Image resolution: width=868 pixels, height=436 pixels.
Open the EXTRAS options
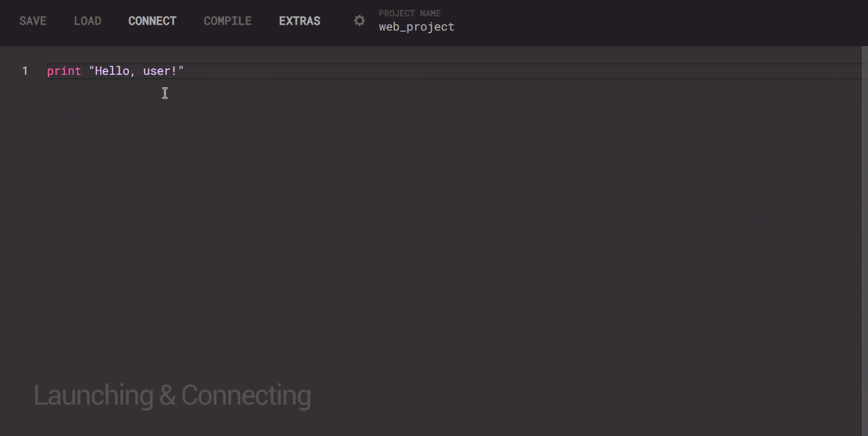[x=299, y=20]
